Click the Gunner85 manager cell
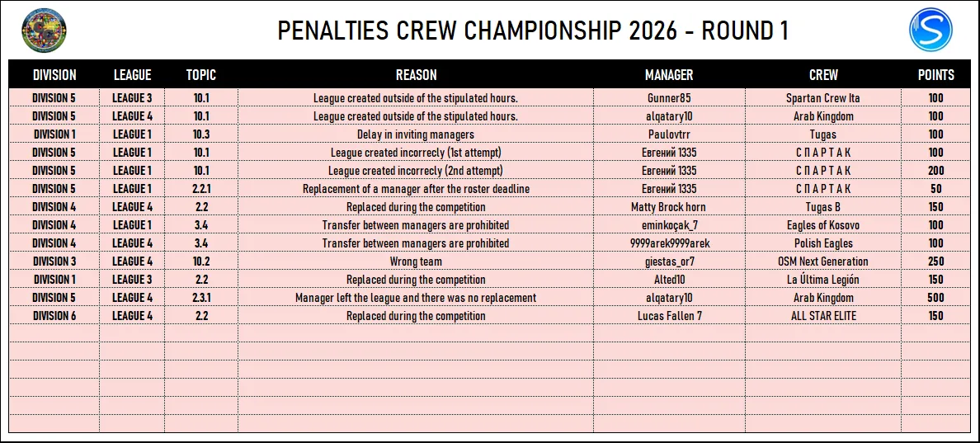Screen dimensions: 980x443 [x=669, y=98]
